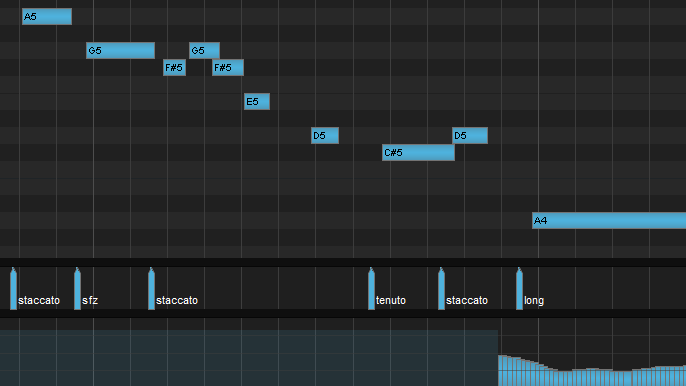Image resolution: width=686 pixels, height=386 pixels.
Task: Click the tenuto articulation marker
Action: pos(371,289)
